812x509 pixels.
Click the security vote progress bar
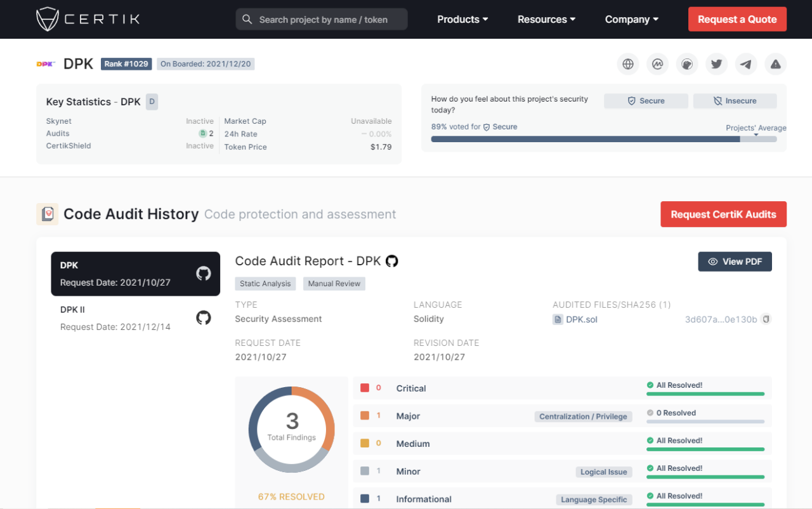604,139
